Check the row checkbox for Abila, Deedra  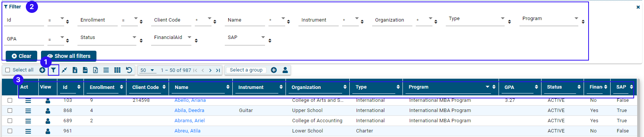coord(10,111)
